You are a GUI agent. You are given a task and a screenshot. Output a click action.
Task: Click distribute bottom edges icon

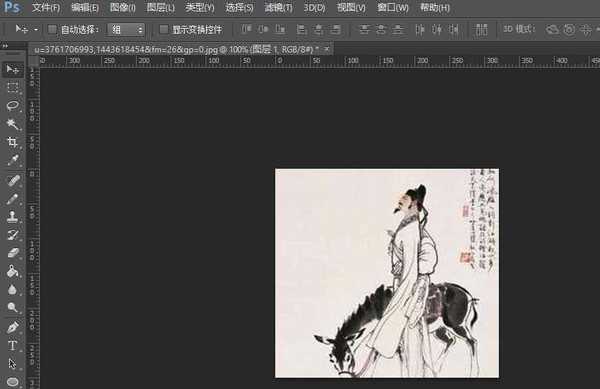click(398, 29)
